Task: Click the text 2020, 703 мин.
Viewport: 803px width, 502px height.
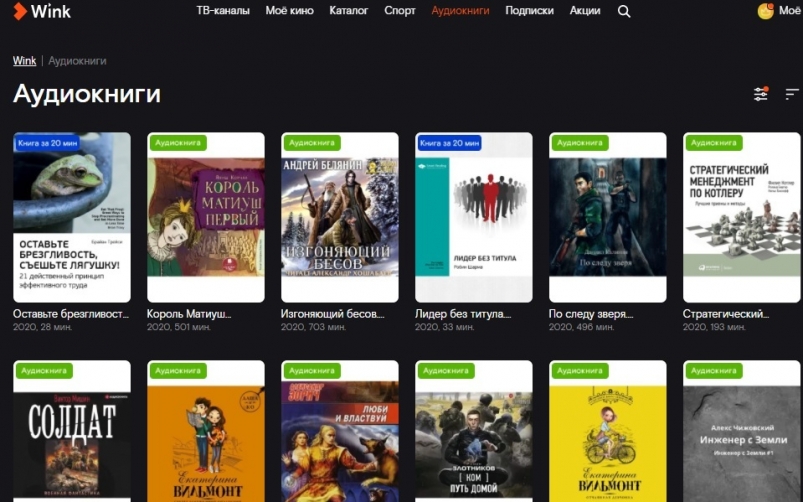Action: [313, 327]
